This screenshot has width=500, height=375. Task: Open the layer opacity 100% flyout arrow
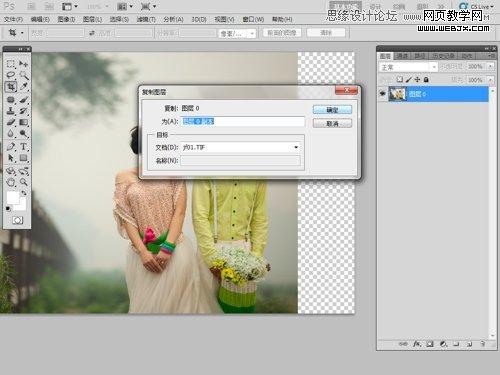pyautogui.click(x=490, y=66)
